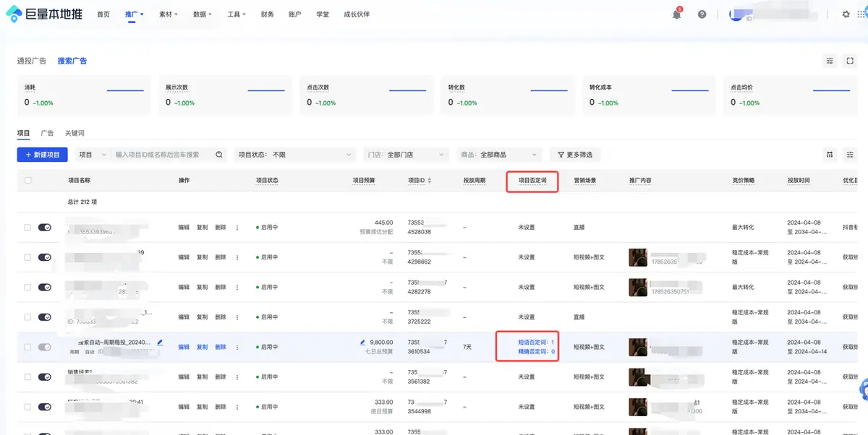
Task: Switch to the 通投广告 tab
Action: (32, 61)
